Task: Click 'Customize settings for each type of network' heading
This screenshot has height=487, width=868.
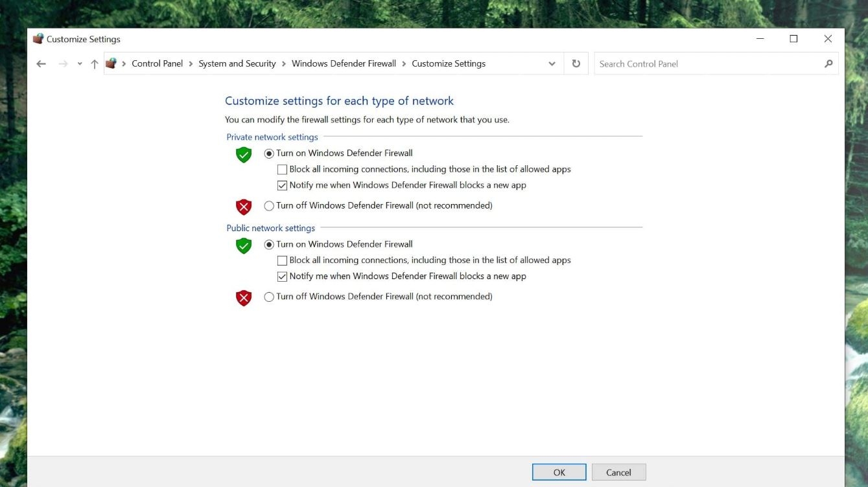Action: tap(339, 101)
